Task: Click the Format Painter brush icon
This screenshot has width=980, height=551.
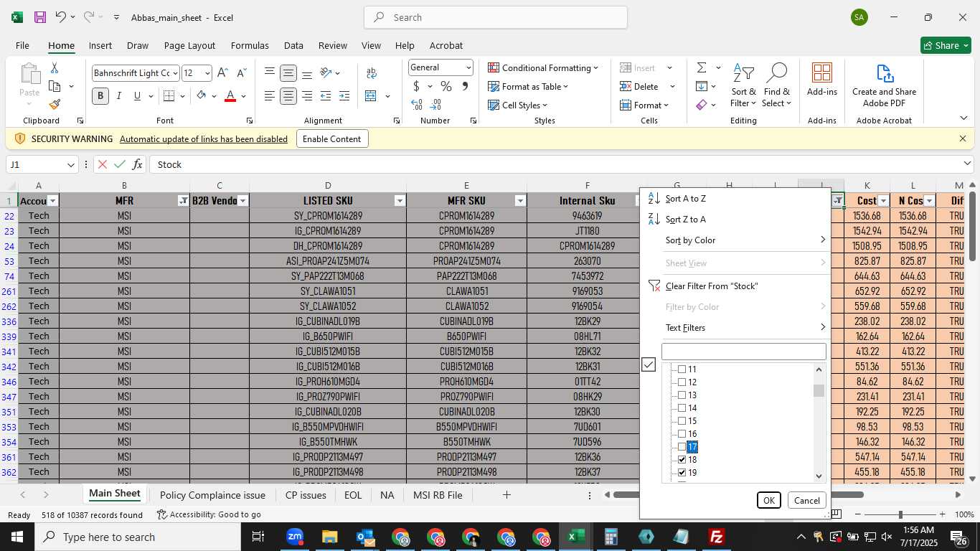Action: click(x=55, y=105)
